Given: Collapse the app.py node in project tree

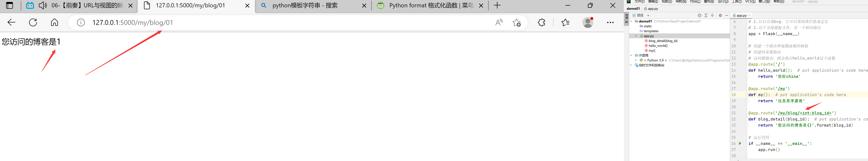Looking at the screenshot, I should click(x=636, y=36).
